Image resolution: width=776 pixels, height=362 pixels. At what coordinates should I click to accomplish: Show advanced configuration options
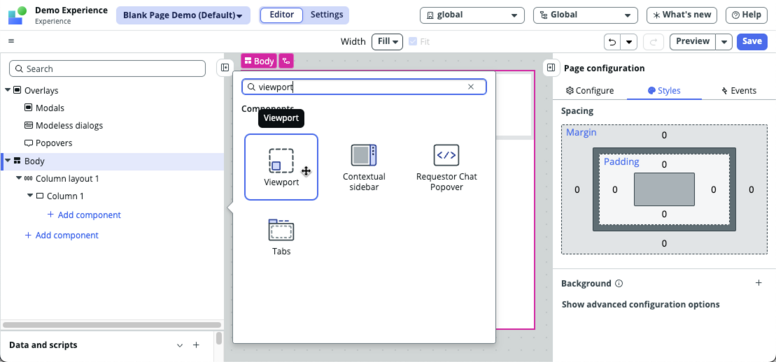[640, 304]
